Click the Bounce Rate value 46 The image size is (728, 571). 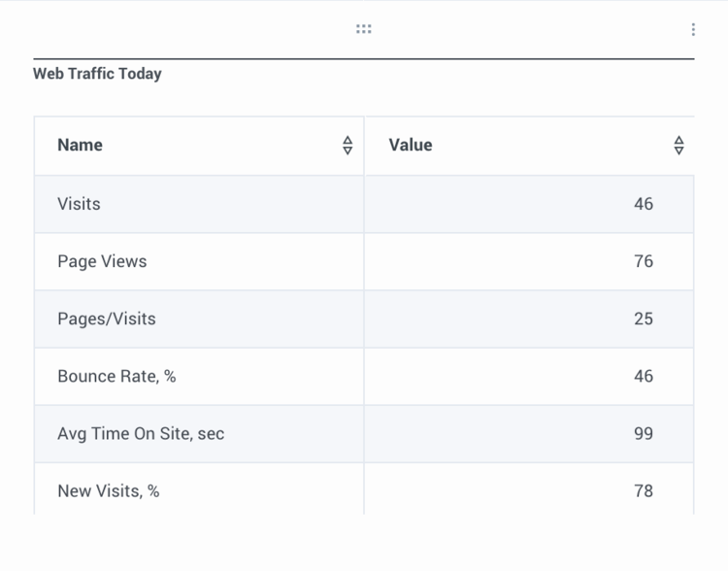tap(644, 377)
